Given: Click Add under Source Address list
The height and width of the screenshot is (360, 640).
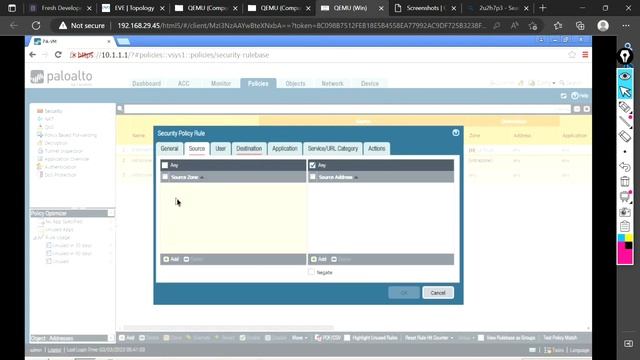Looking at the screenshot, I should 319,259.
